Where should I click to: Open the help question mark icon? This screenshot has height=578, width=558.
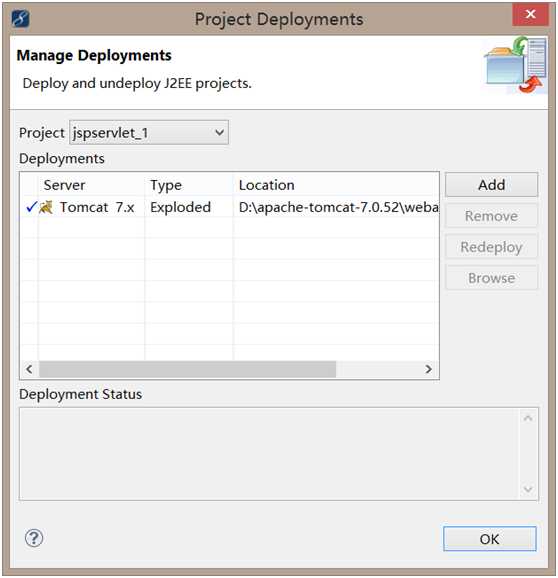(x=34, y=538)
